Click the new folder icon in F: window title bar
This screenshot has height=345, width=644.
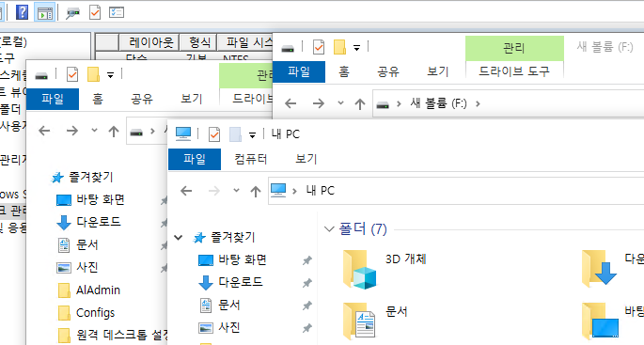click(x=339, y=47)
